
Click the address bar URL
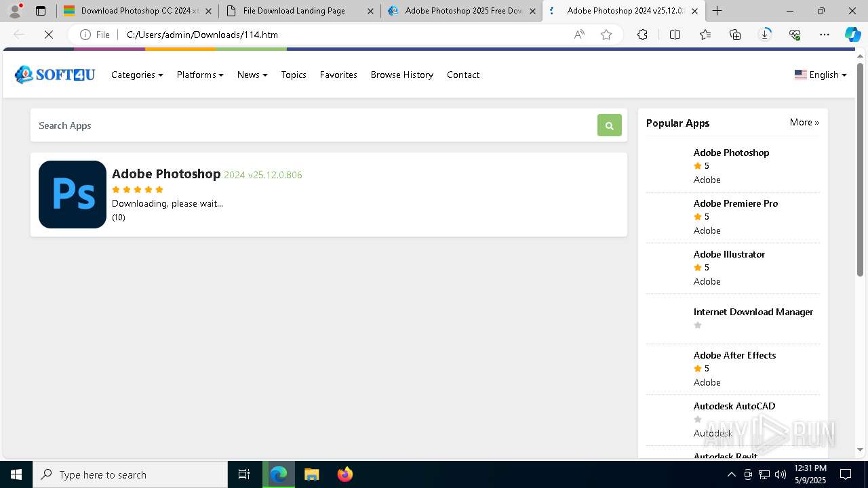pos(202,35)
